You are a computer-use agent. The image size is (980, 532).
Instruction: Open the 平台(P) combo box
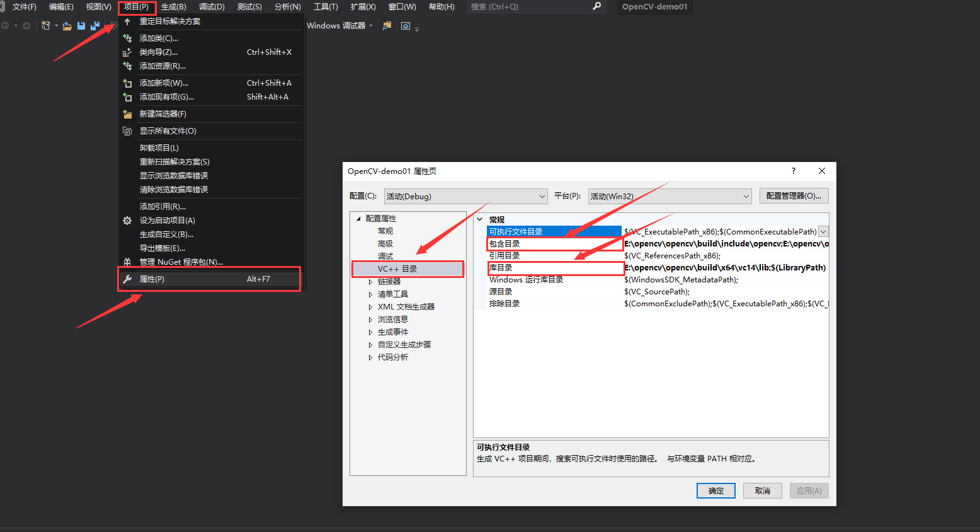[670, 196]
